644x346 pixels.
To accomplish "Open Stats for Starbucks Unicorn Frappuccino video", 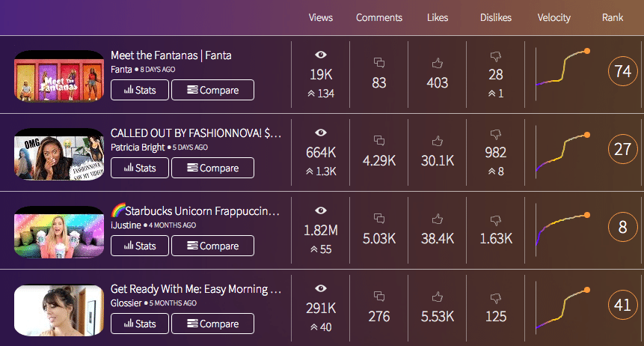I will (140, 246).
